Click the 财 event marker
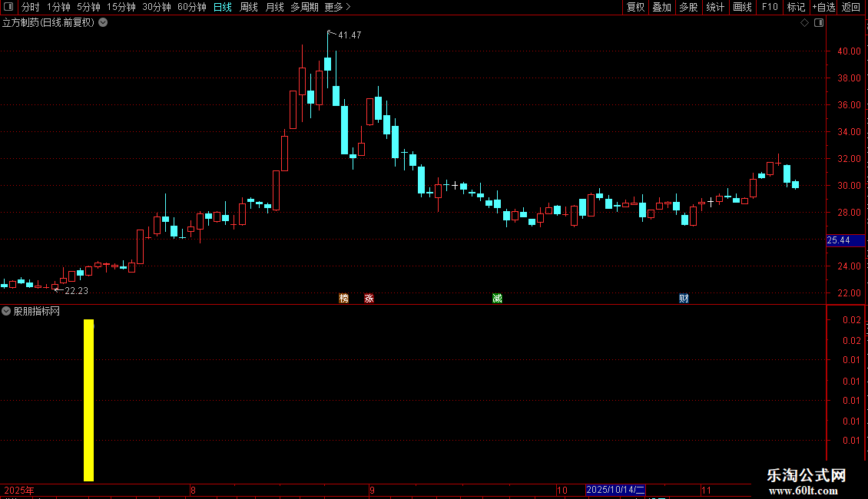 pyautogui.click(x=684, y=298)
